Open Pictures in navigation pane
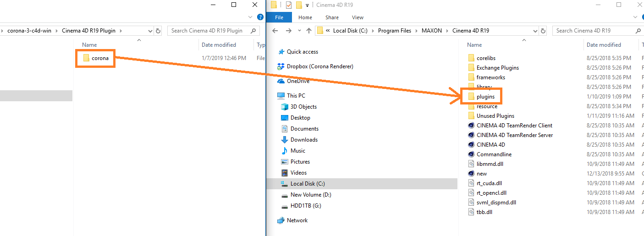Viewport: 644px width, 236px height. pyautogui.click(x=300, y=162)
